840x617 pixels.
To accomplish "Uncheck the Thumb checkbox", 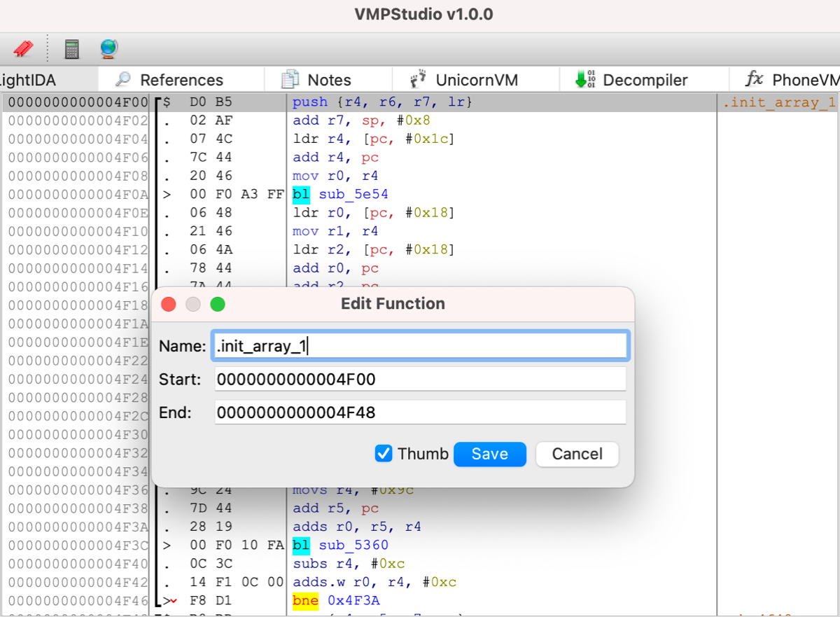I will point(384,454).
